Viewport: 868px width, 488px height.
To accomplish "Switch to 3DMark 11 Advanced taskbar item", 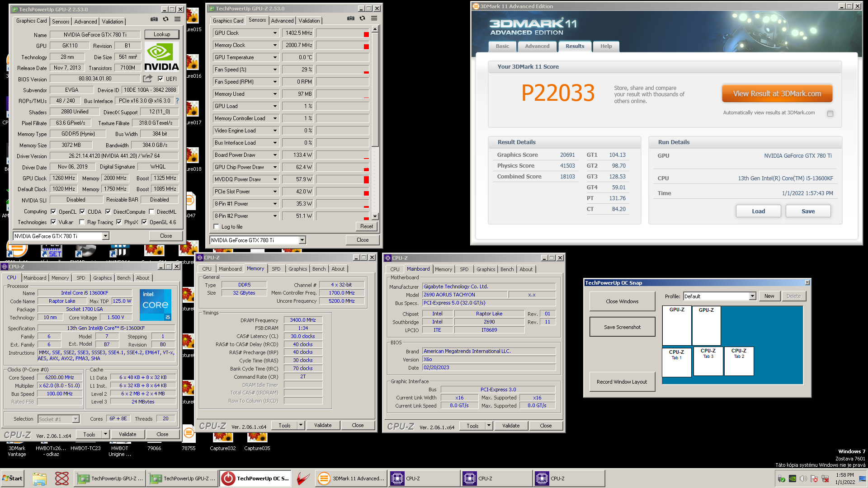I will (351, 479).
